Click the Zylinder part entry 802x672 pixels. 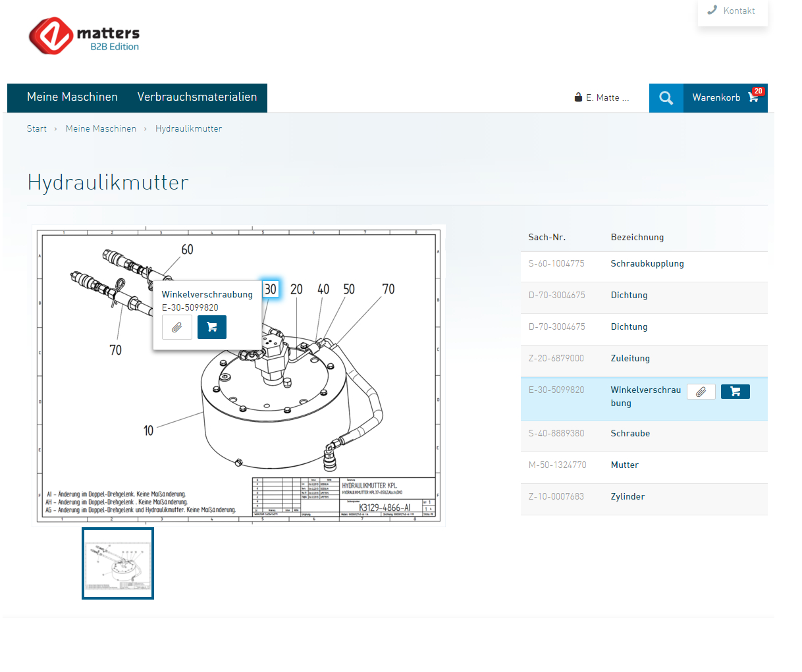click(x=627, y=497)
